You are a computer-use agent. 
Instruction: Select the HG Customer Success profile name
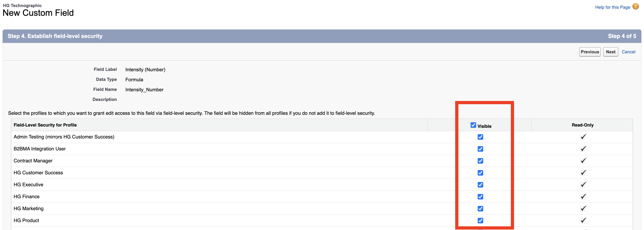38,173
